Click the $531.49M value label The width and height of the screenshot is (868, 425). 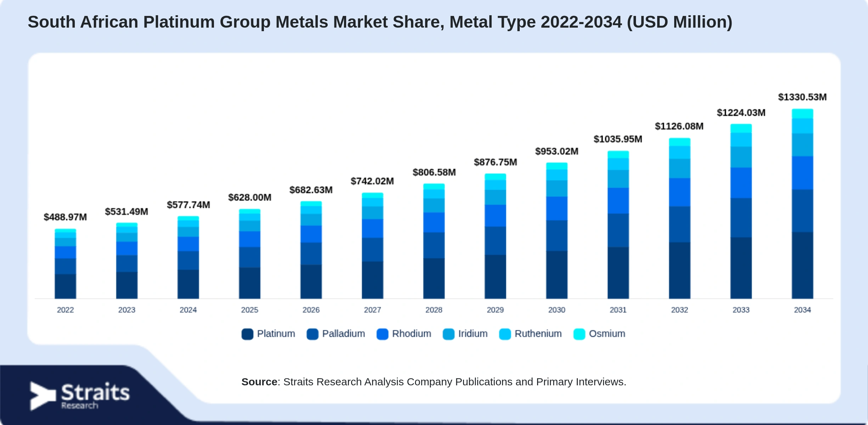126,212
